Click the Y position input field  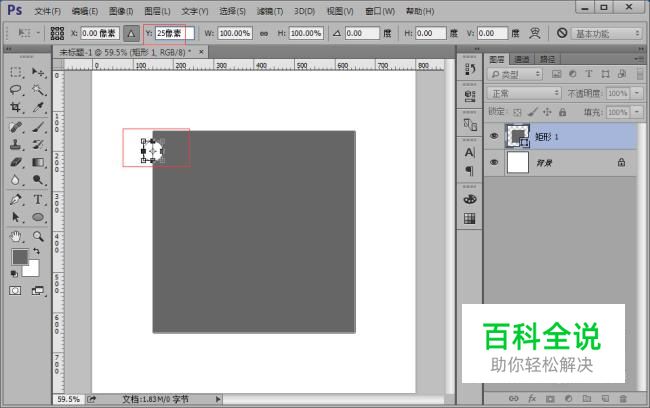(175, 33)
